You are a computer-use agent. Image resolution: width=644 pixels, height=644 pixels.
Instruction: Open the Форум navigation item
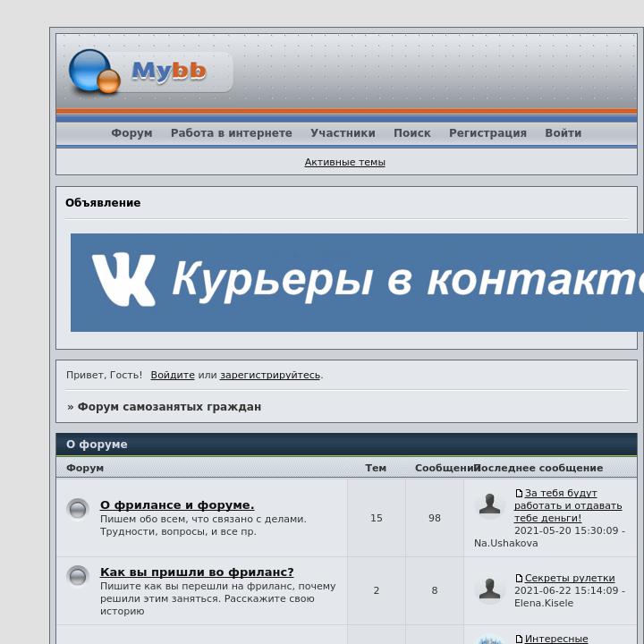point(131,133)
